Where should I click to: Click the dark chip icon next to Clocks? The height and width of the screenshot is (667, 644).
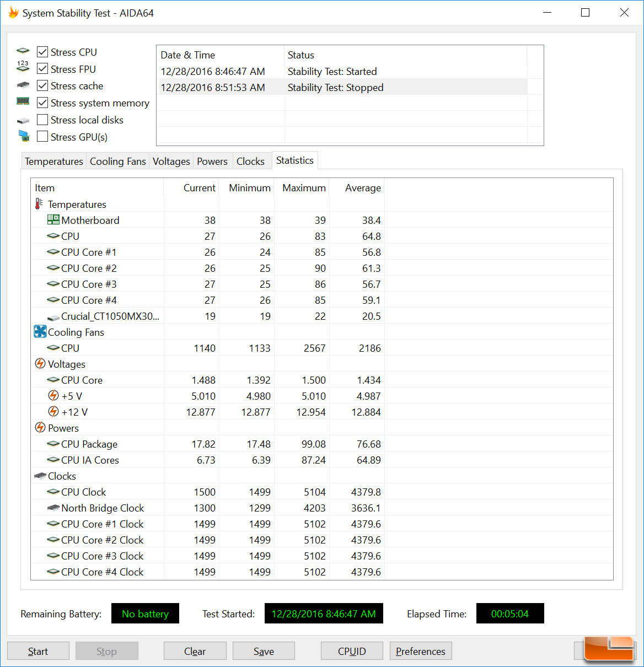point(40,476)
